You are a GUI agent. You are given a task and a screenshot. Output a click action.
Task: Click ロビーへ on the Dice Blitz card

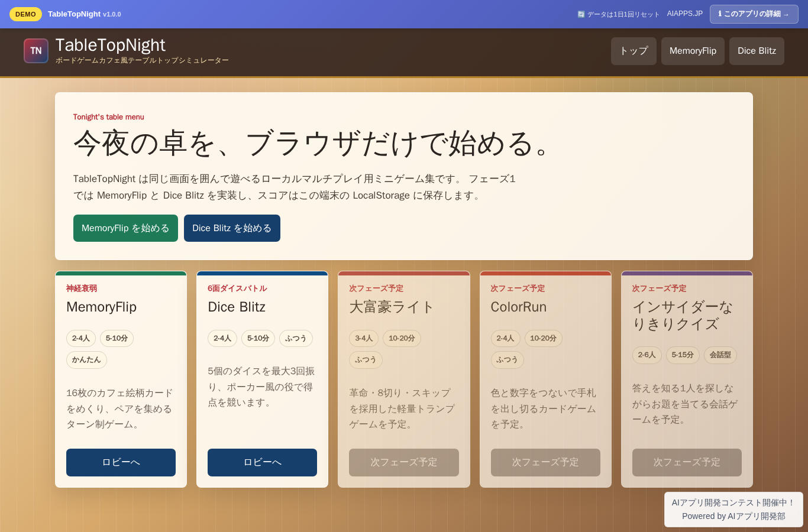262,462
